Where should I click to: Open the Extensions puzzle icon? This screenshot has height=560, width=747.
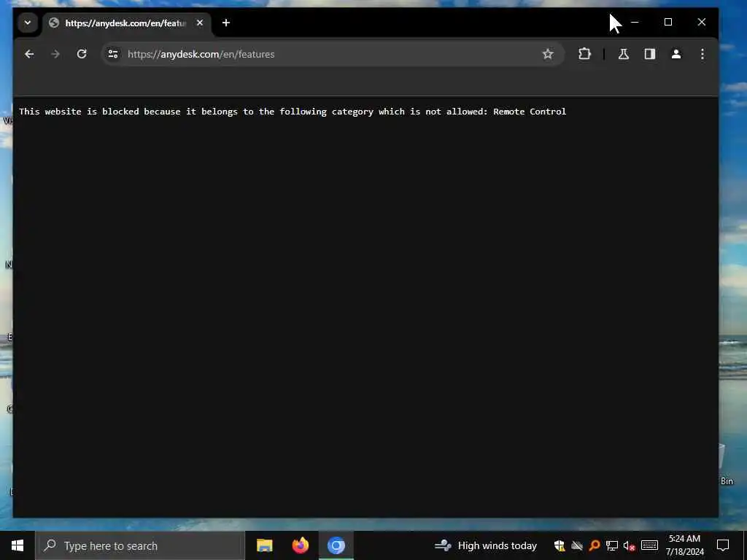pyautogui.click(x=584, y=54)
